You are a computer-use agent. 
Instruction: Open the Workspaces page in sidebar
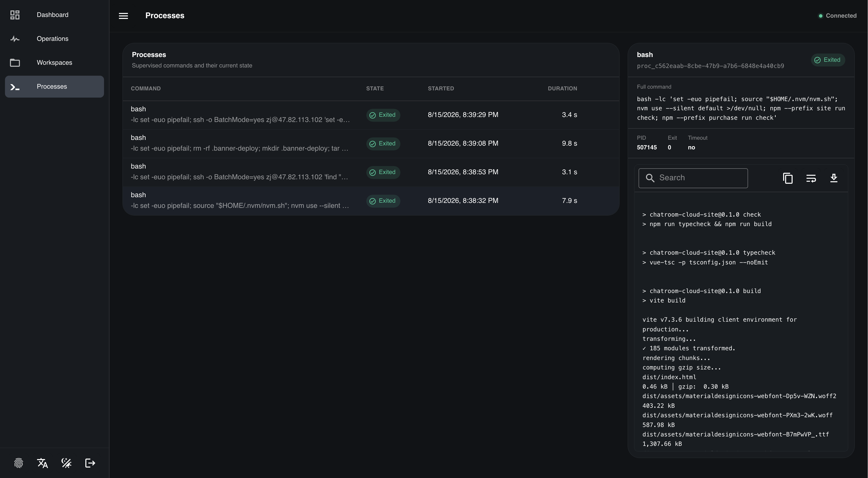pos(54,63)
